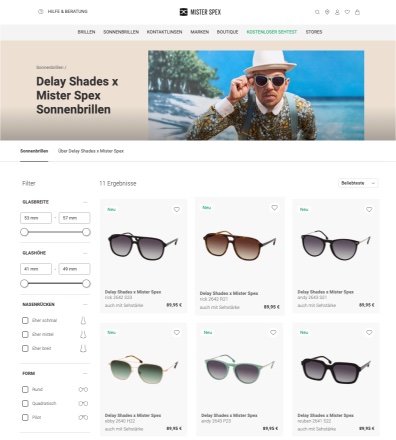The image size is (396, 440).
Task: Check Eher breit nose bridge filter
Action: (x=25, y=348)
